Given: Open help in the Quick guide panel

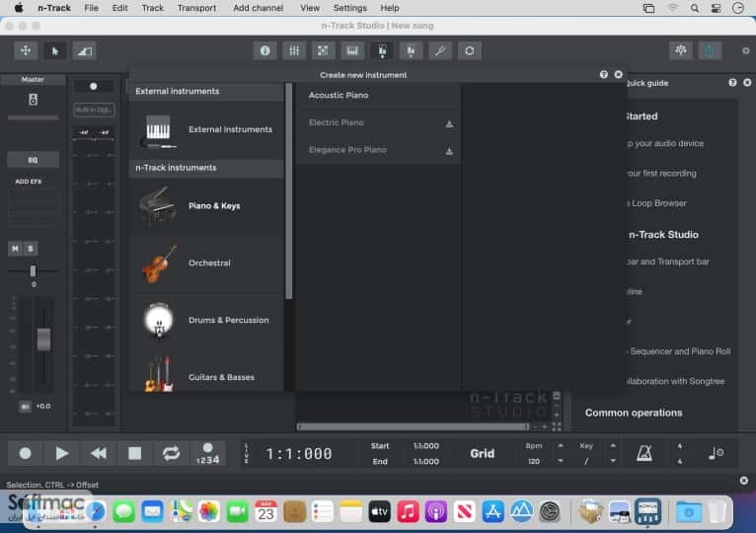Looking at the screenshot, I should click(732, 83).
